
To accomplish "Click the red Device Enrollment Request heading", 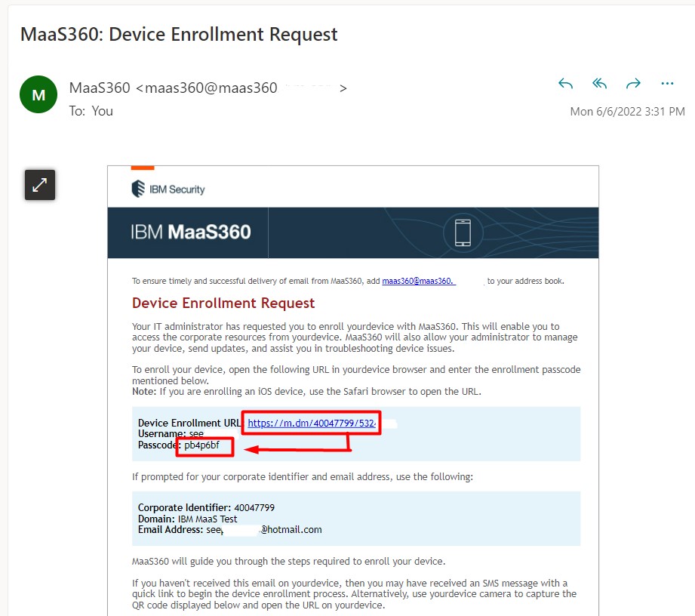I will click(x=223, y=303).
